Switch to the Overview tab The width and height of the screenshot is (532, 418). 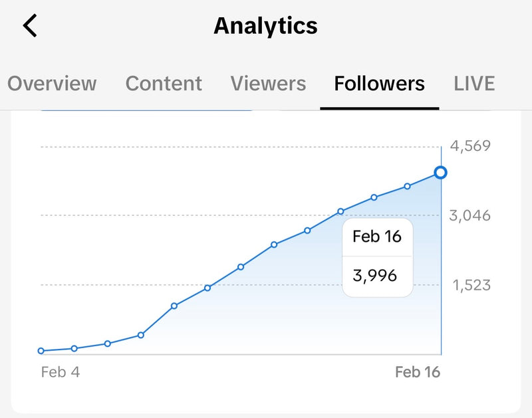(x=52, y=84)
